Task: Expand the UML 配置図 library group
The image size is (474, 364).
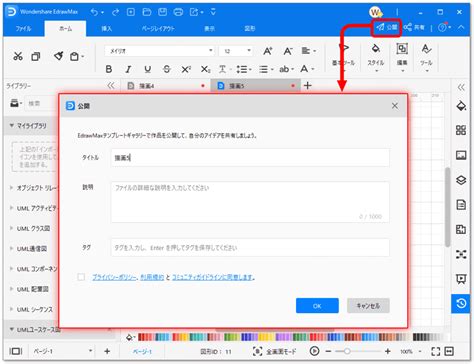Action: pyautogui.click(x=11, y=289)
